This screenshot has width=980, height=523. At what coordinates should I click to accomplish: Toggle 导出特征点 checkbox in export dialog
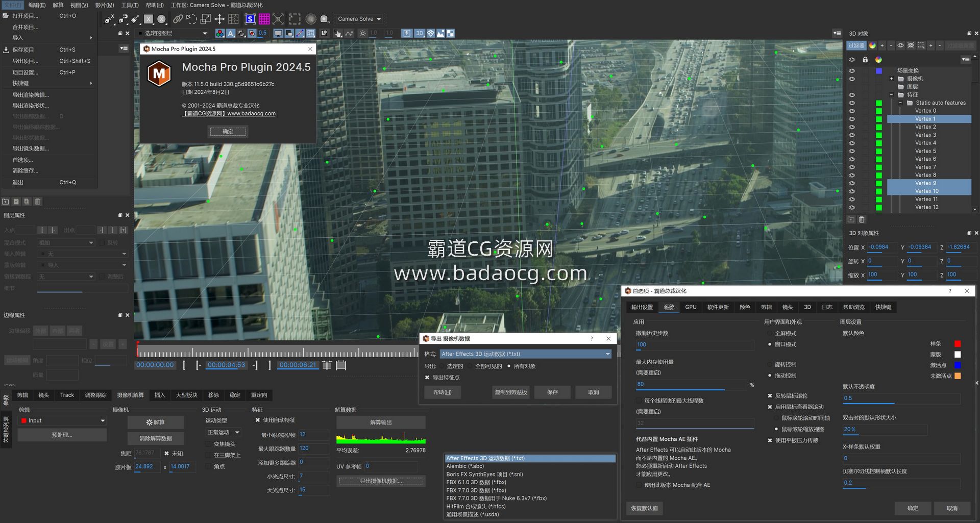428,378
